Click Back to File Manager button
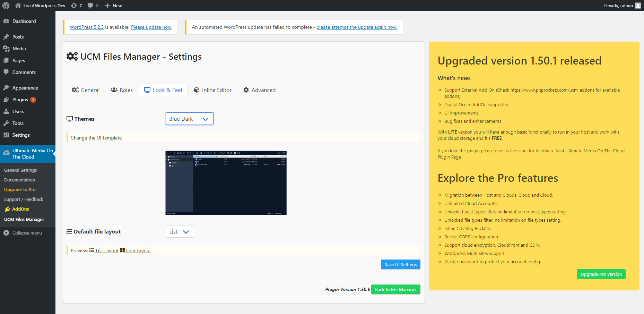 pos(396,289)
